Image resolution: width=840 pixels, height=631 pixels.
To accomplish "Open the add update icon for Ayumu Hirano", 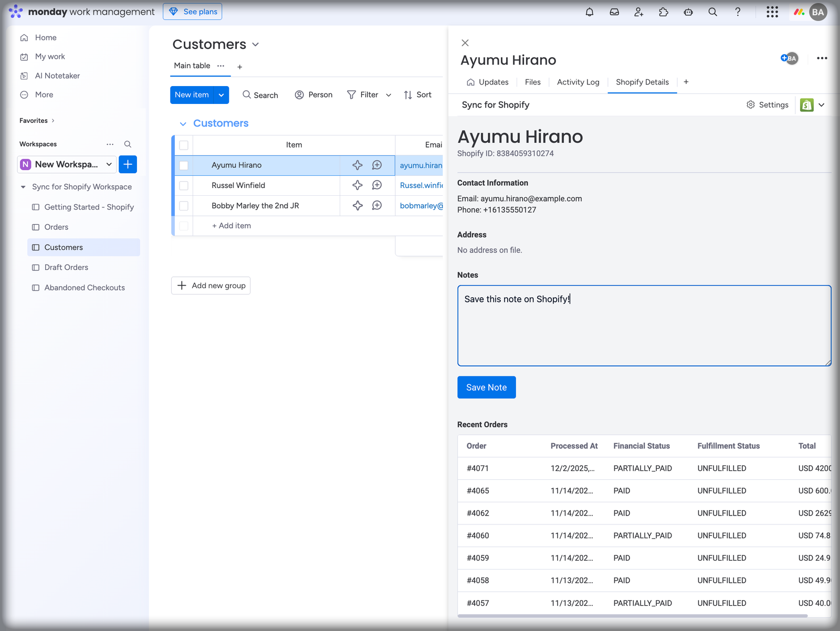I will pyautogui.click(x=377, y=165).
